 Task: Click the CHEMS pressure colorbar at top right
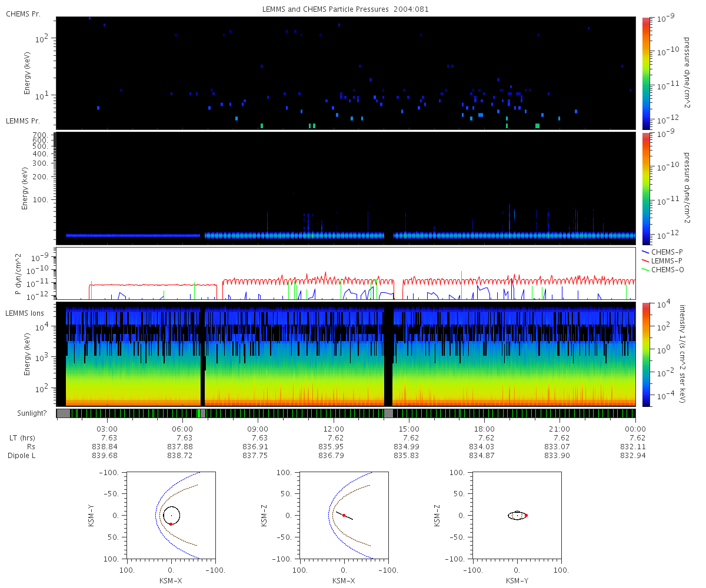(646, 72)
